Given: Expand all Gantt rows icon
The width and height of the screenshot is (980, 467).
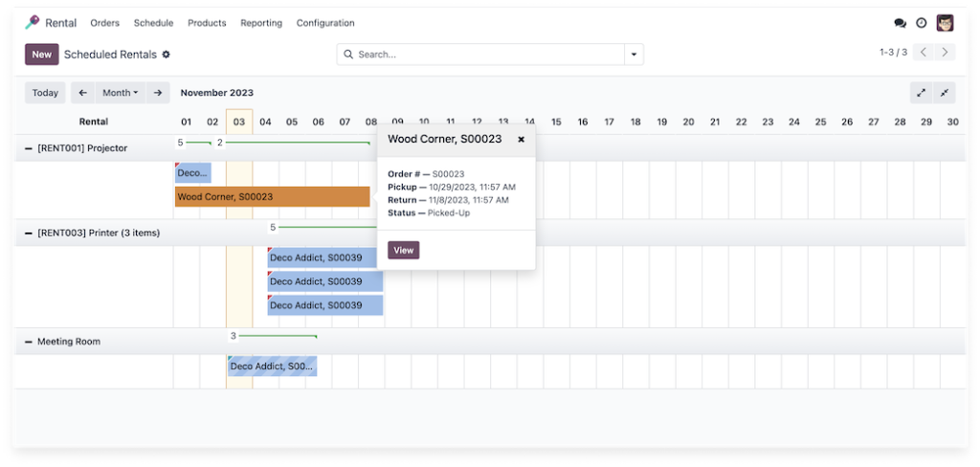Looking at the screenshot, I should coord(922,93).
